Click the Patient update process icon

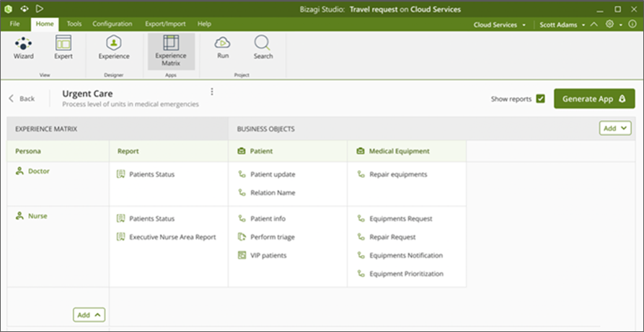click(x=242, y=174)
